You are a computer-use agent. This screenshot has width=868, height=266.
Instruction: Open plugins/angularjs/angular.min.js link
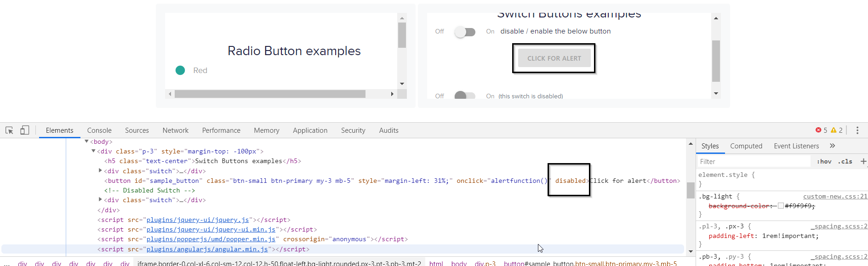point(207,249)
